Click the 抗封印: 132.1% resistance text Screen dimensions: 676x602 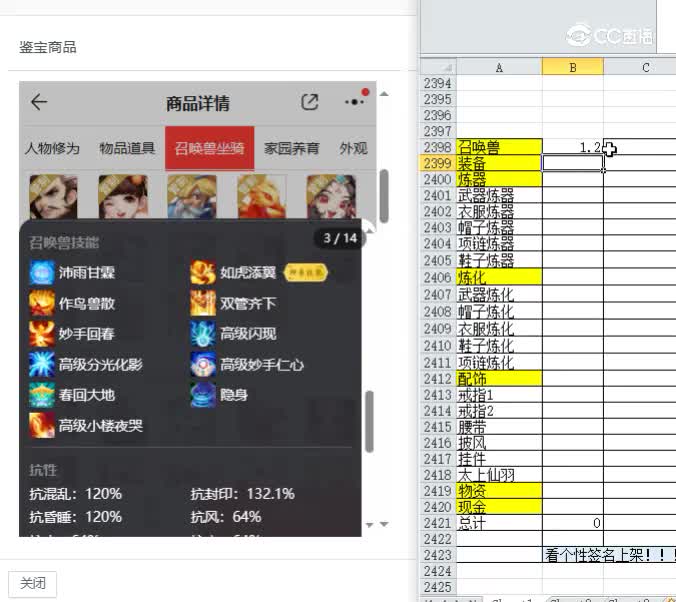click(243, 494)
